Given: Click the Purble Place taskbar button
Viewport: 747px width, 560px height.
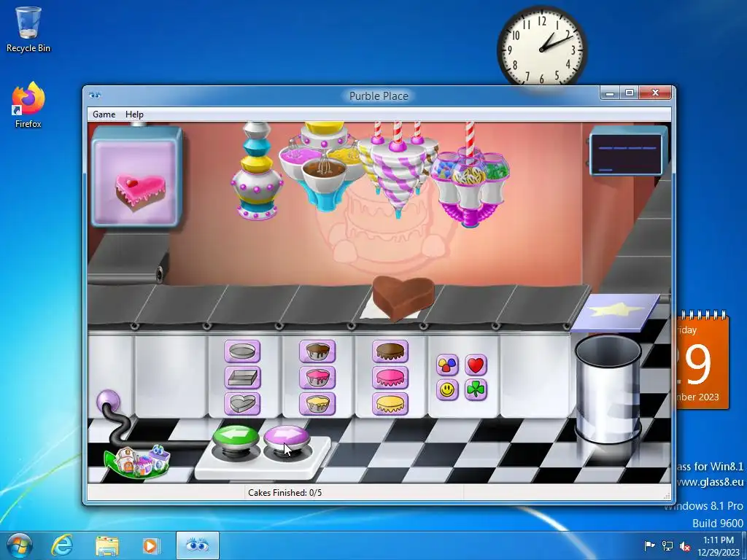Looking at the screenshot, I should coord(198,545).
